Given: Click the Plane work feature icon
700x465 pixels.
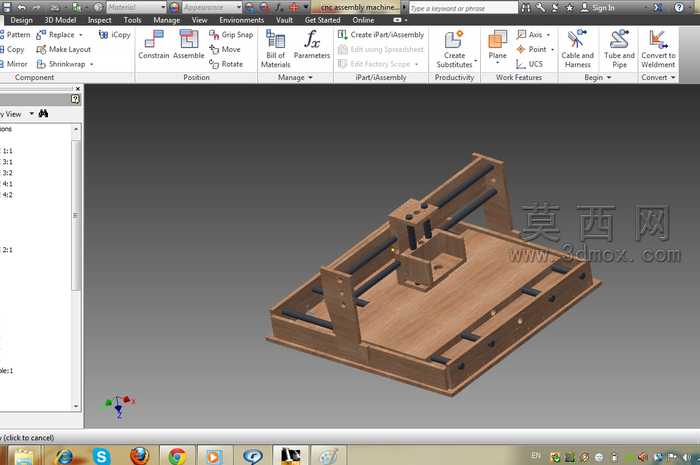Looking at the screenshot, I should point(497,39).
